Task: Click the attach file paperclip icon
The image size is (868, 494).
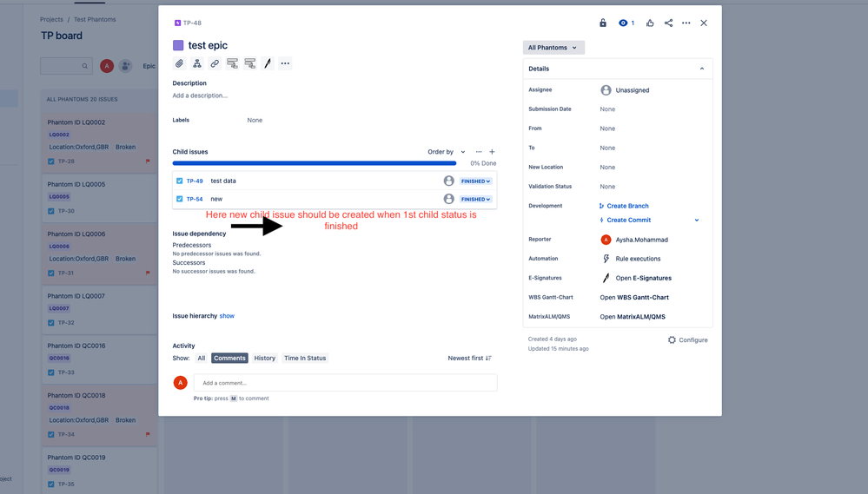Action: pos(179,63)
